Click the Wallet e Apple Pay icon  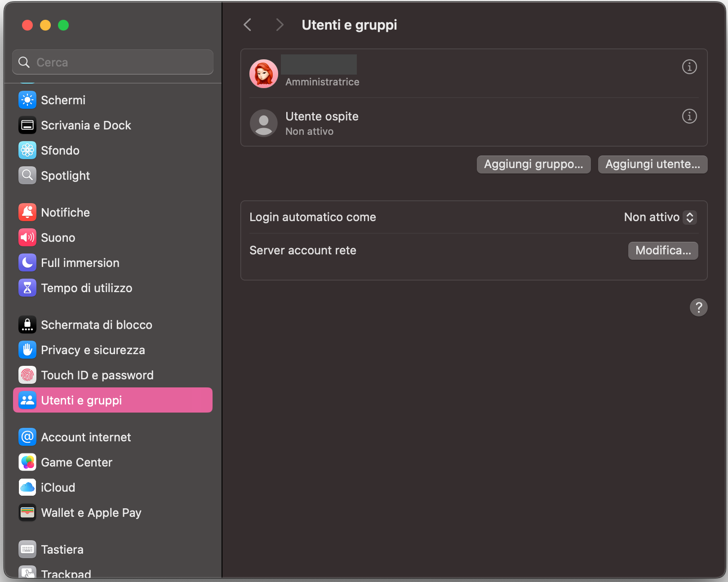[27, 512]
